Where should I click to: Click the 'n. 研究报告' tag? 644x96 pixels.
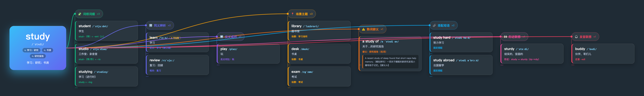click(x=38, y=56)
